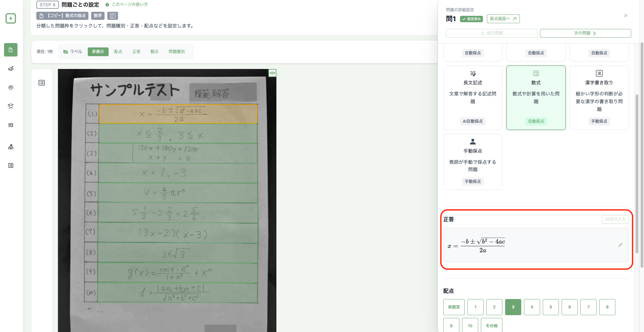This screenshot has height=332, width=644.
Task: Open the students group icon in the sidebar
Action: (11, 87)
